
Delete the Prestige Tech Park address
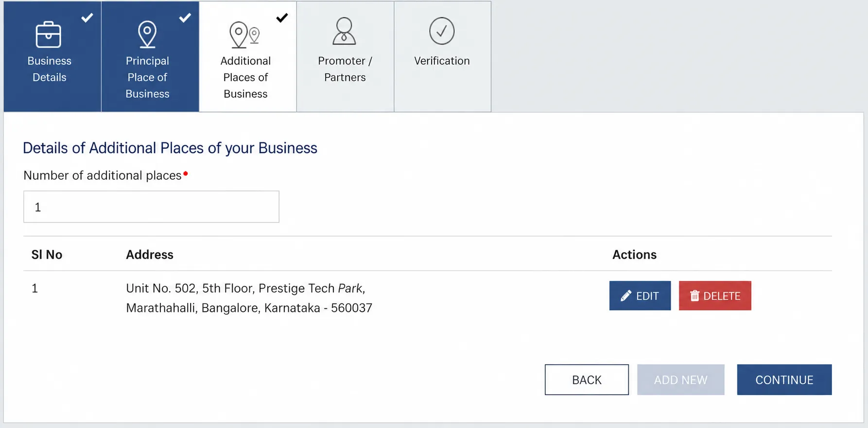pos(715,296)
